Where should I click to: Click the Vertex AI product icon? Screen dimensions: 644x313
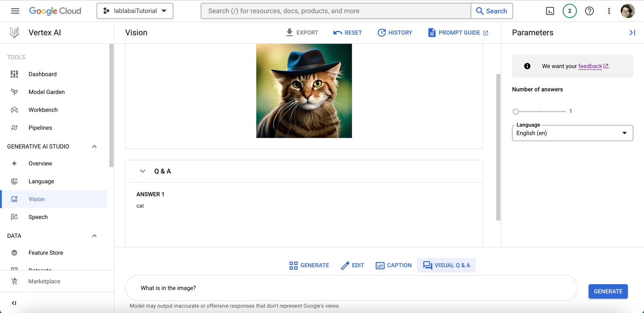coord(14,33)
